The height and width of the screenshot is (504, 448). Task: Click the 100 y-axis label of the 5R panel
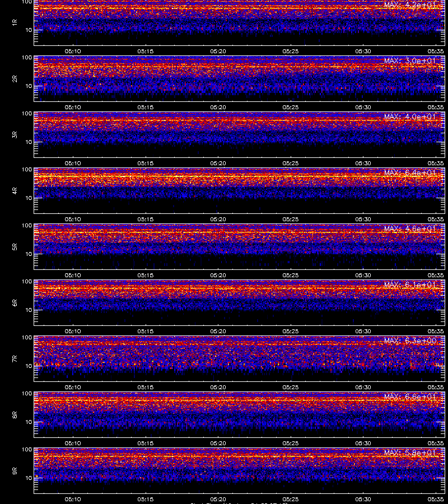[27, 226]
